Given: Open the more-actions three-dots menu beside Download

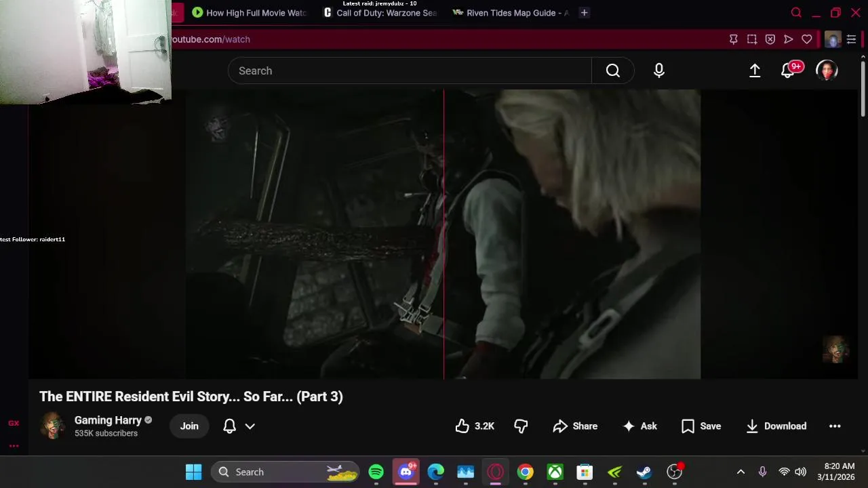Looking at the screenshot, I should 835,426.
